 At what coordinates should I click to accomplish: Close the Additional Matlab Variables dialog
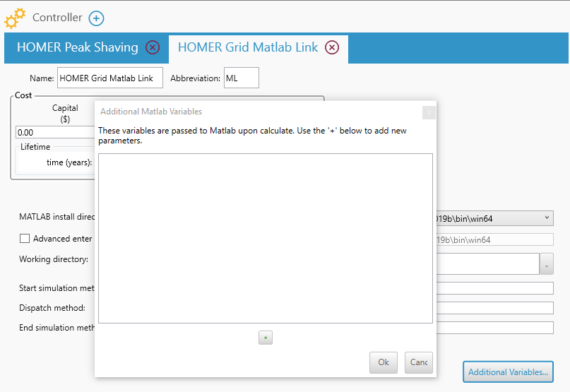click(x=429, y=113)
